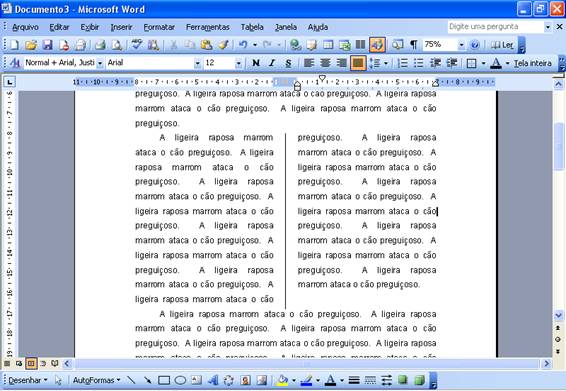Open Styles and Formatting pane icon
Viewport: 566px width, 391px height.
(x=15, y=63)
